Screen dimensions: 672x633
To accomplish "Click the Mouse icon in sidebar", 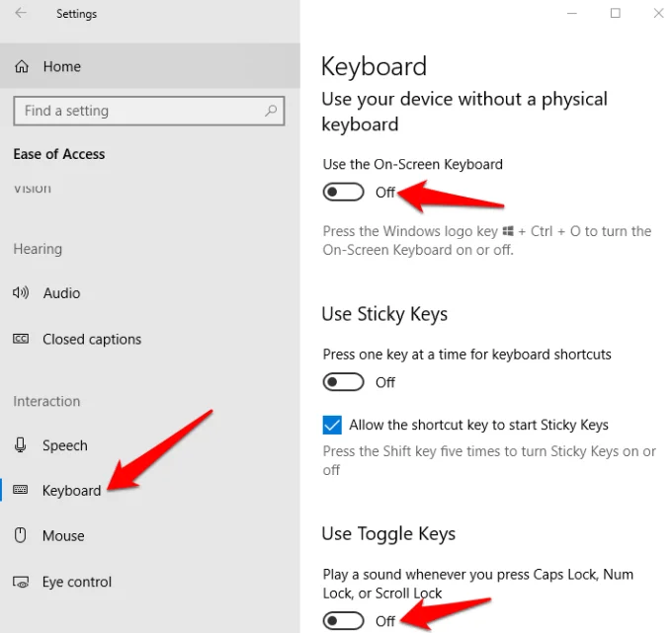I will pos(21,536).
